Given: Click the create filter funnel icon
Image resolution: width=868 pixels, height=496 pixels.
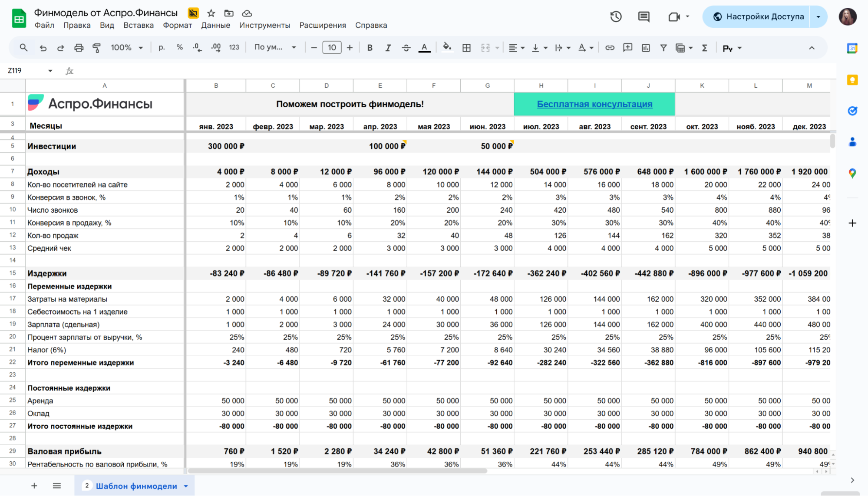Looking at the screenshot, I should 663,48.
